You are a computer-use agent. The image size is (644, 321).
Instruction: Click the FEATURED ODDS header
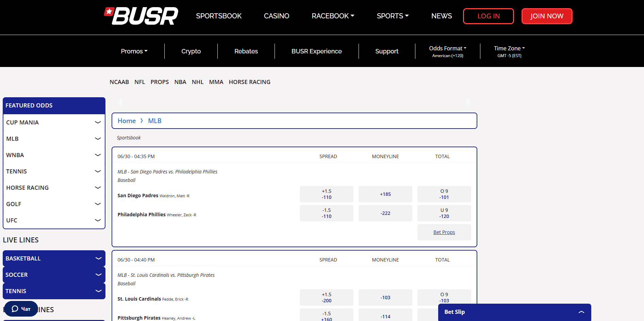click(54, 105)
